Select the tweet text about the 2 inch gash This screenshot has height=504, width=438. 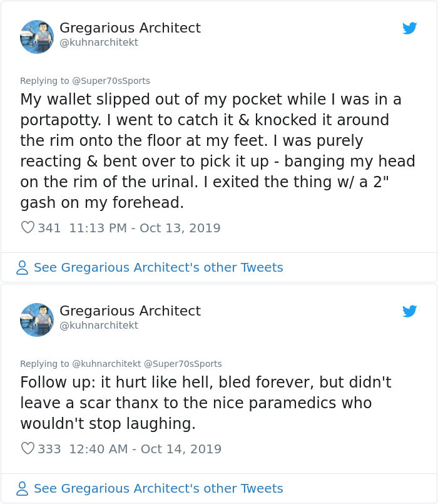(211, 150)
